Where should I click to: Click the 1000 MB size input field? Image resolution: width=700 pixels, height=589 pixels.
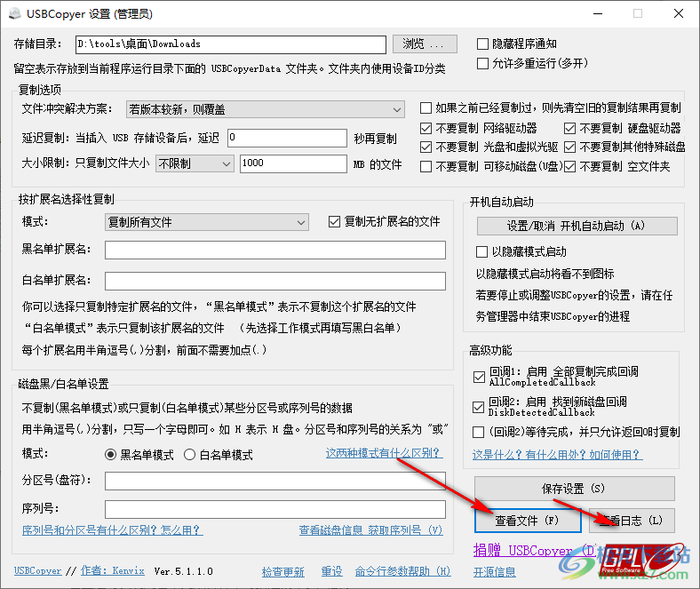click(293, 163)
